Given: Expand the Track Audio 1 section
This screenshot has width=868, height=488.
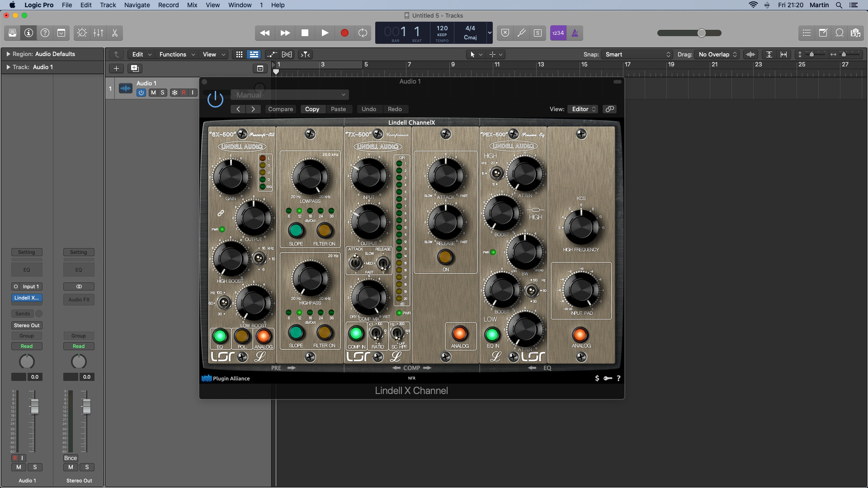Looking at the screenshot, I should (x=8, y=67).
